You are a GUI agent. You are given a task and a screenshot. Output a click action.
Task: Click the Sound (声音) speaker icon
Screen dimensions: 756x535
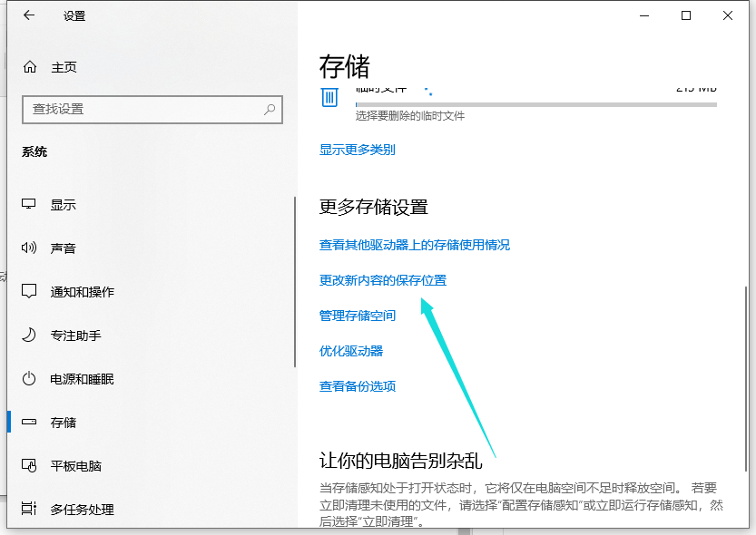[29, 248]
